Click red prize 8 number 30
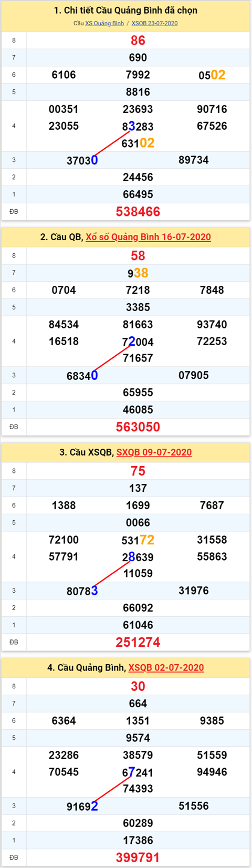The width and height of the screenshot is (252, 868). pyautogui.click(x=138, y=687)
